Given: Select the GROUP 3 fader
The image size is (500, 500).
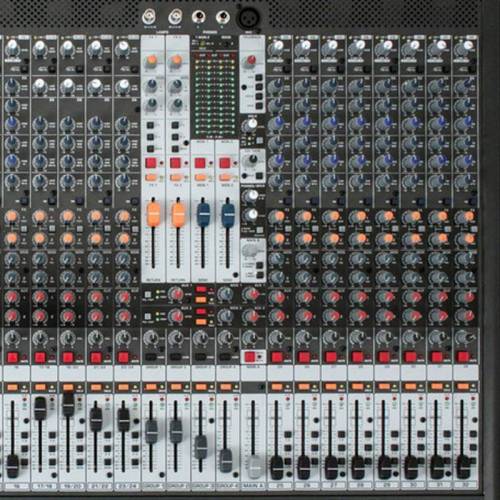Looking at the screenshot, I should point(201,447).
